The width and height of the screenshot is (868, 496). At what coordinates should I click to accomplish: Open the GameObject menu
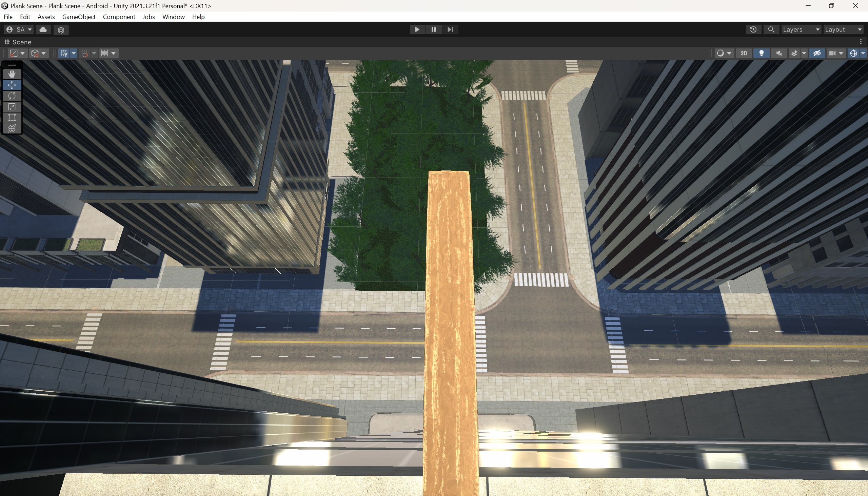(x=79, y=17)
